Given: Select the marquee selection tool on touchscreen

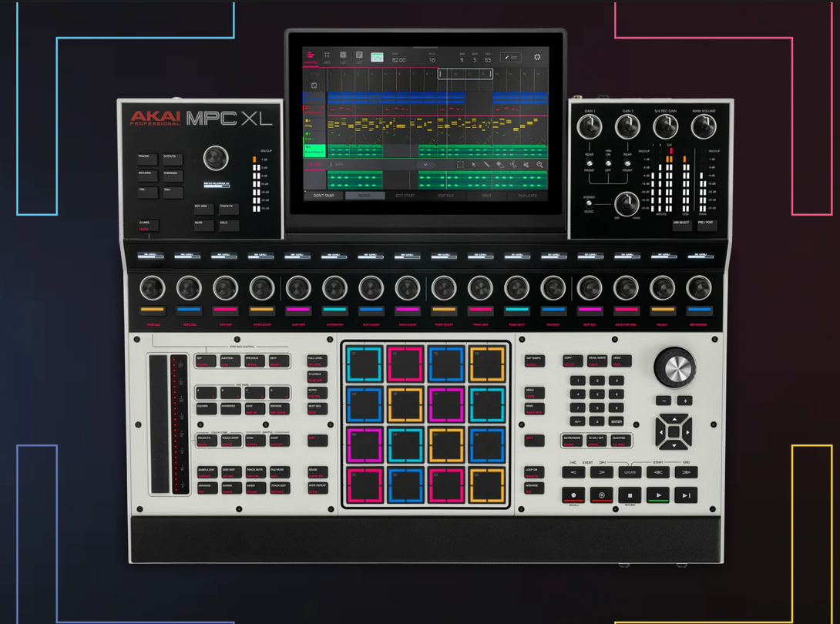Looking at the screenshot, I should [x=460, y=164].
